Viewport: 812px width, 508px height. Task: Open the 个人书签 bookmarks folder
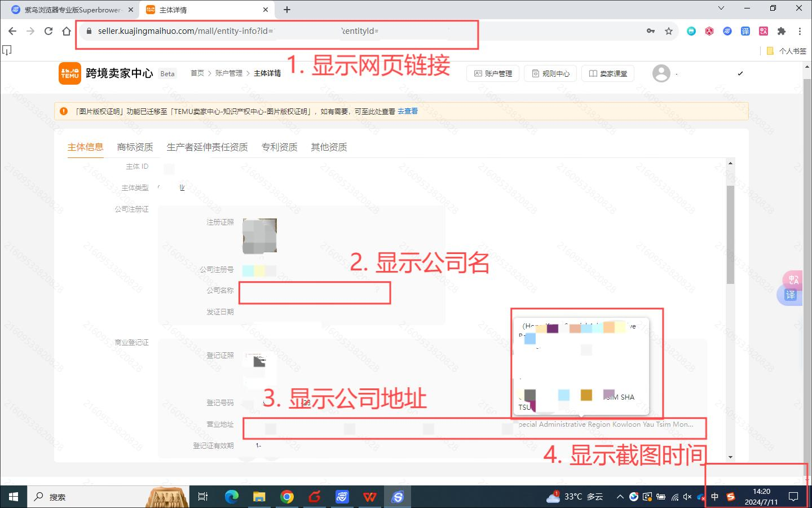786,51
